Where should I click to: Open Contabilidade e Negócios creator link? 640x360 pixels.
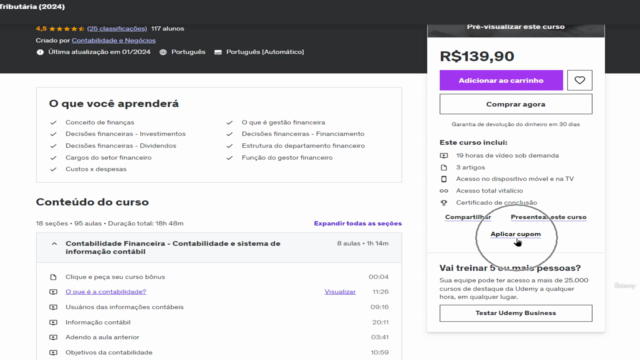(113, 40)
